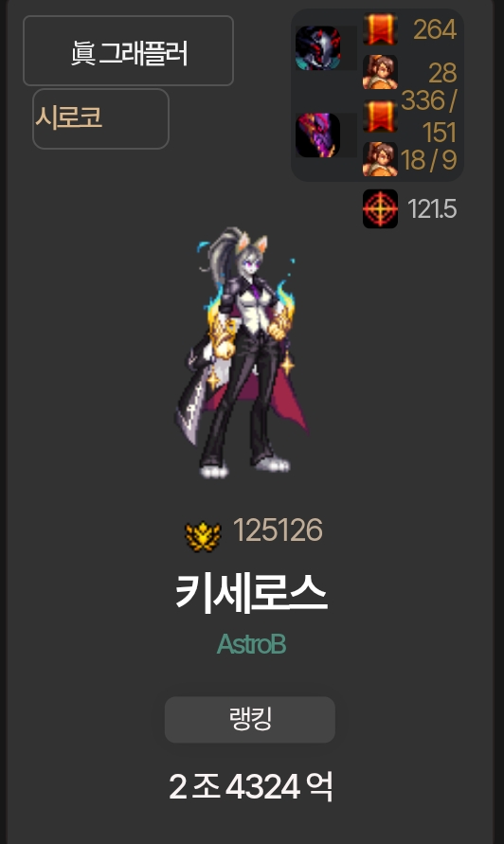Screen dimensions: 504x844
Task: Open the 랭킹 ranking button
Action: pyautogui.click(x=250, y=720)
